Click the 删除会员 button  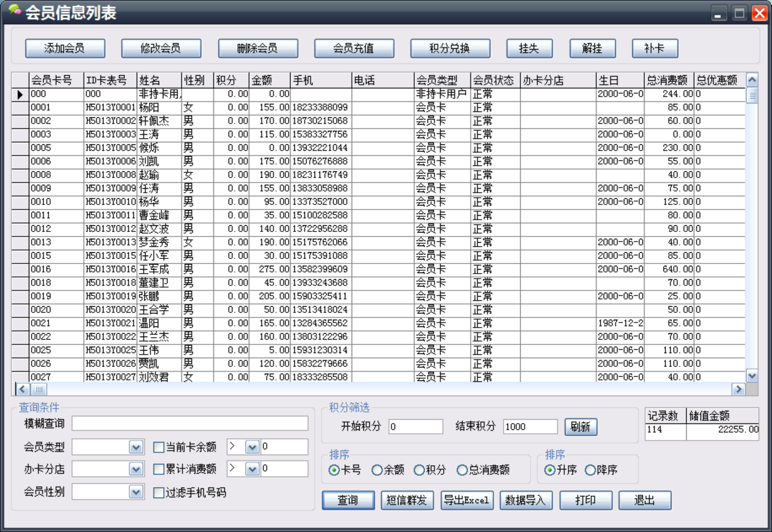(x=257, y=48)
